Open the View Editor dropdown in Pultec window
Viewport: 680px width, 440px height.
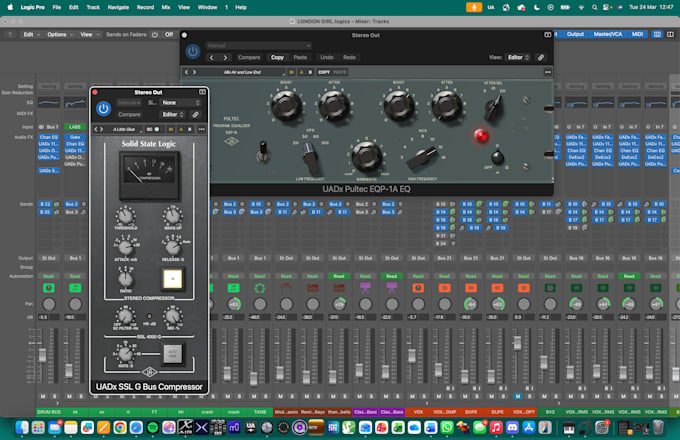(x=519, y=57)
